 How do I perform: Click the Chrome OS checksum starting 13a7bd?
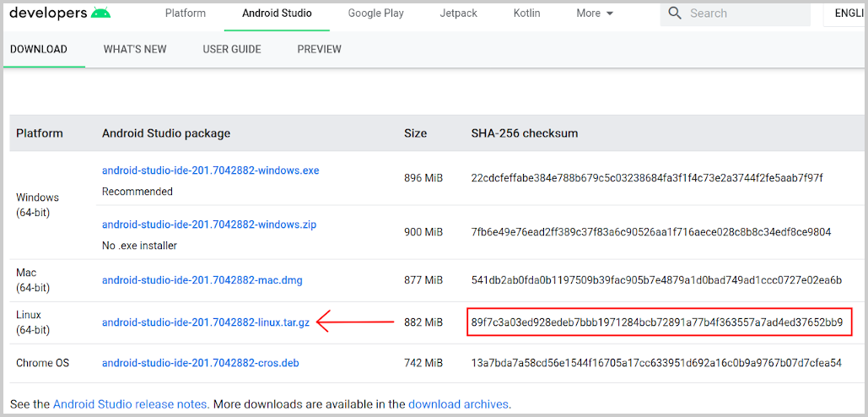pos(656,363)
